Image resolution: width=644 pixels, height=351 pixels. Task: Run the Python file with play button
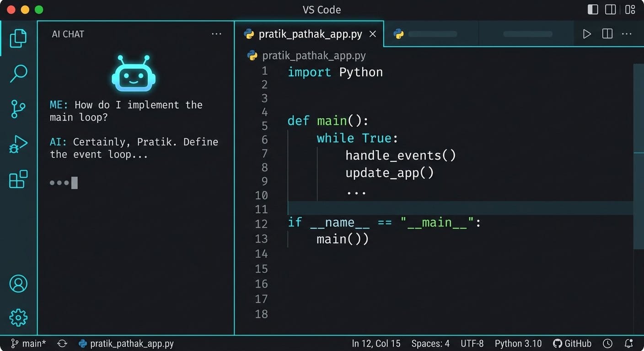[x=587, y=34]
